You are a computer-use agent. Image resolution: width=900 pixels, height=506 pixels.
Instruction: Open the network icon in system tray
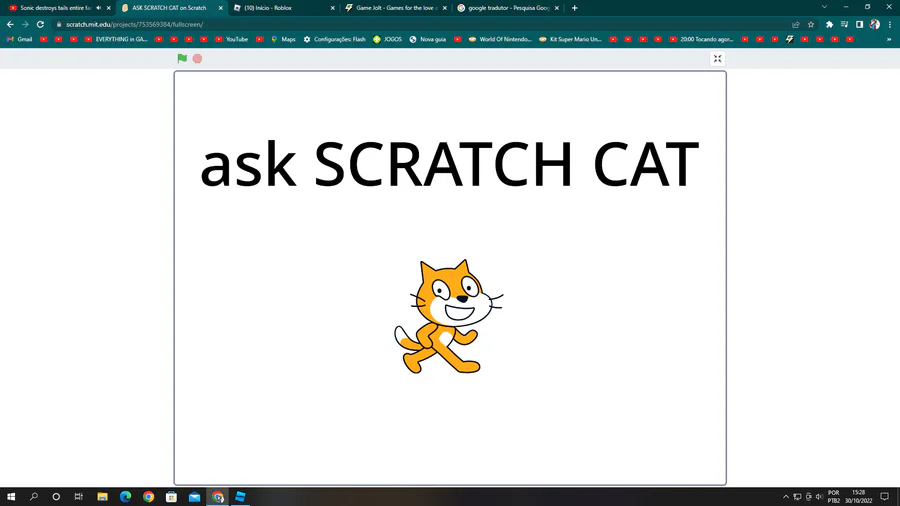pyautogui.click(x=797, y=497)
